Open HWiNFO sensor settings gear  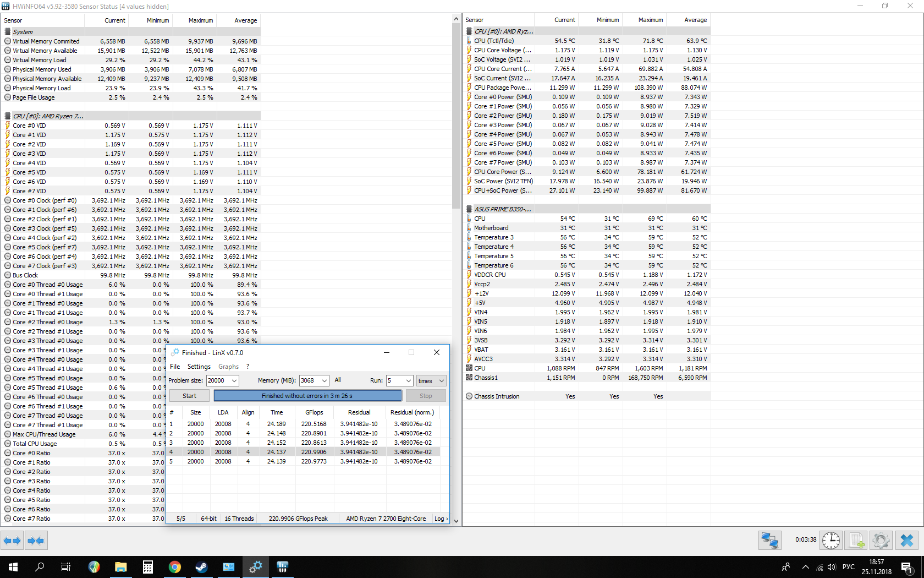[881, 541]
